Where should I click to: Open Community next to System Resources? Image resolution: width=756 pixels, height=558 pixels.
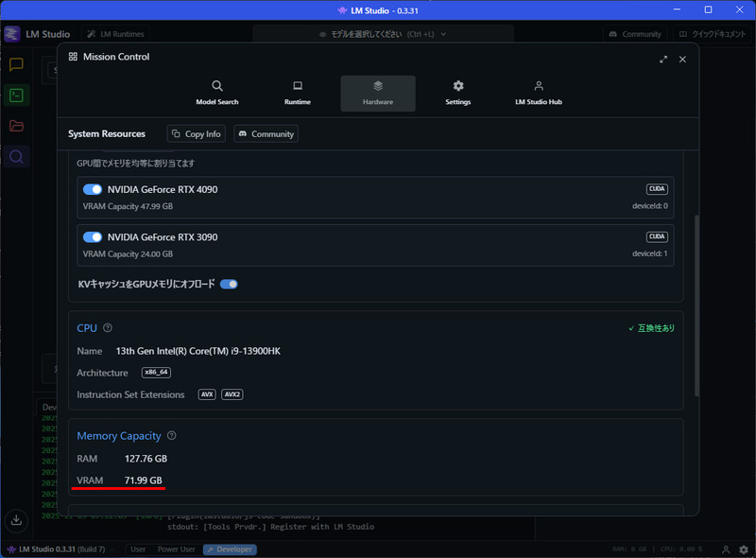pos(266,134)
